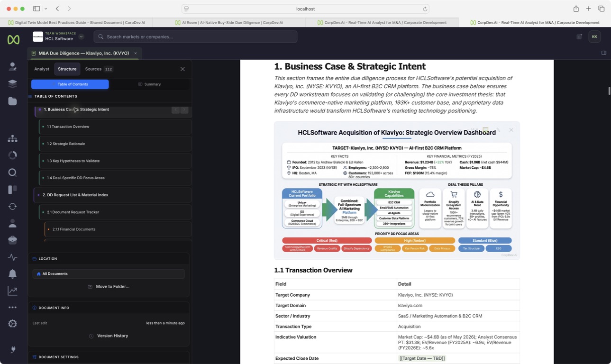Open the activity pulse icon in left sidebar
The image size is (611, 364).
coord(13,257)
